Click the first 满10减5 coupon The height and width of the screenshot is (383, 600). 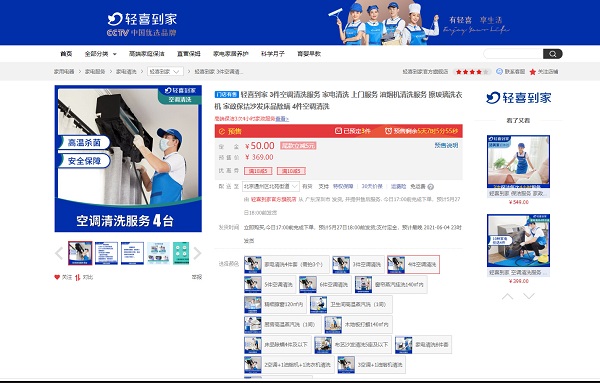[x=258, y=171]
